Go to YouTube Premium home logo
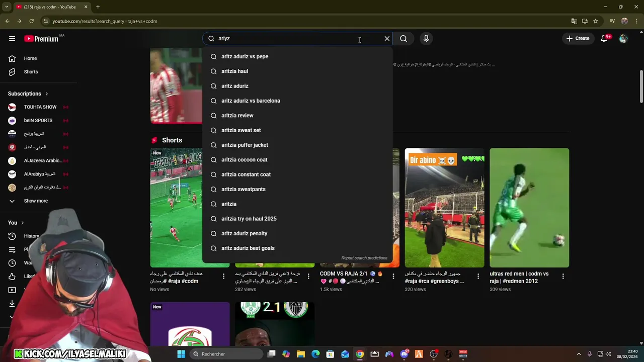The height and width of the screenshot is (362, 644). (x=41, y=39)
